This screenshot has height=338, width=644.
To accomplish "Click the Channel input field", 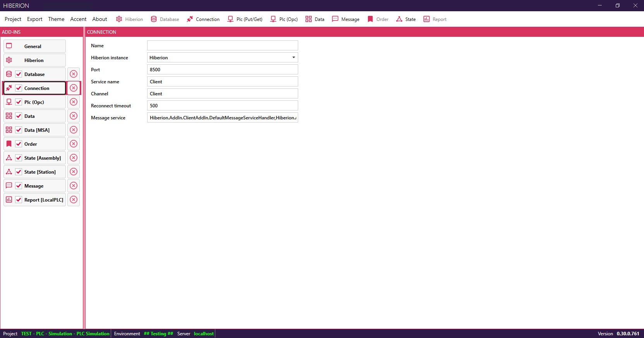I will point(223,93).
